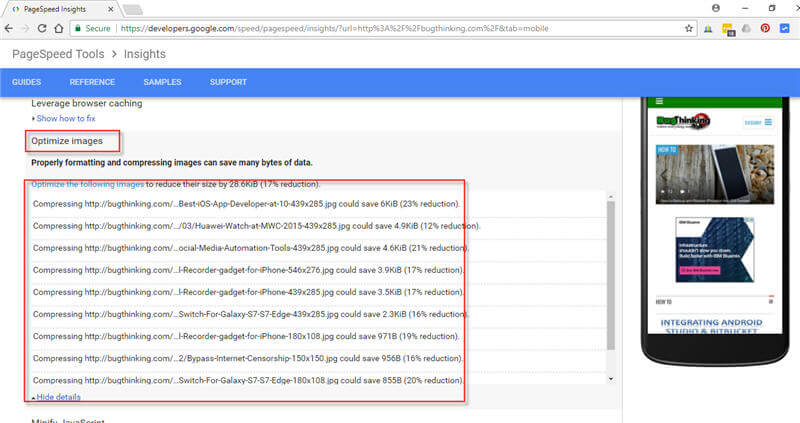The width and height of the screenshot is (800, 423).
Task: Click the Switch-For-Galaxy-S7 439x285 row
Action: [x=251, y=314]
